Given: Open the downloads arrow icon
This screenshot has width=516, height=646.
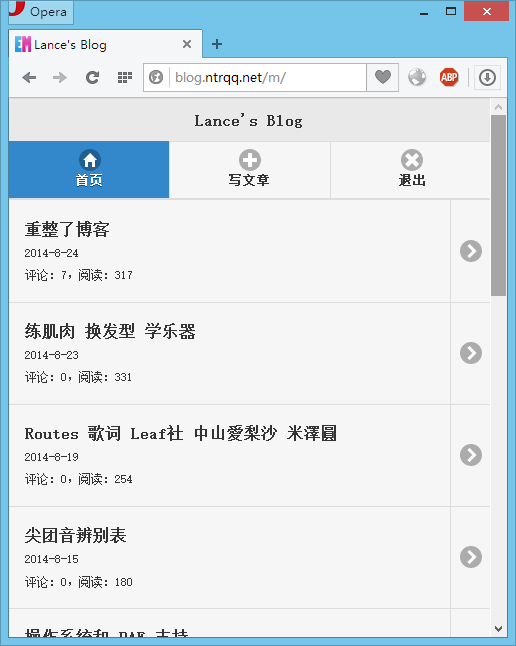Looking at the screenshot, I should 487,77.
